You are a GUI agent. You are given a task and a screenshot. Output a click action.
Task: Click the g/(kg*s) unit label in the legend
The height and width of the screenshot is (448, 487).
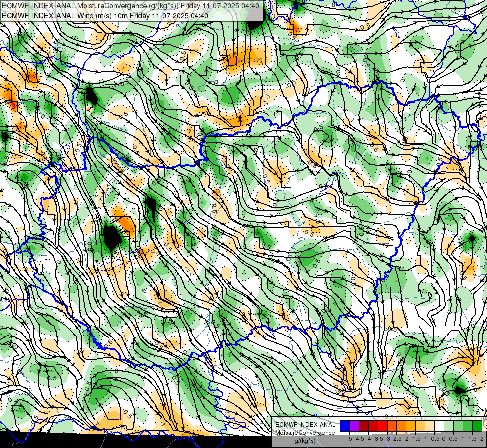pyautogui.click(x=305, y=441)
